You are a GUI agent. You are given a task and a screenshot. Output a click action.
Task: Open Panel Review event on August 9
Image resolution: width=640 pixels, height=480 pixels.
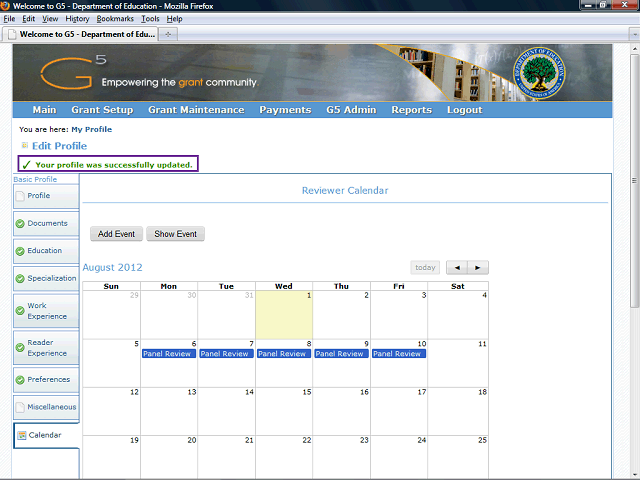(x=342, y=354)
